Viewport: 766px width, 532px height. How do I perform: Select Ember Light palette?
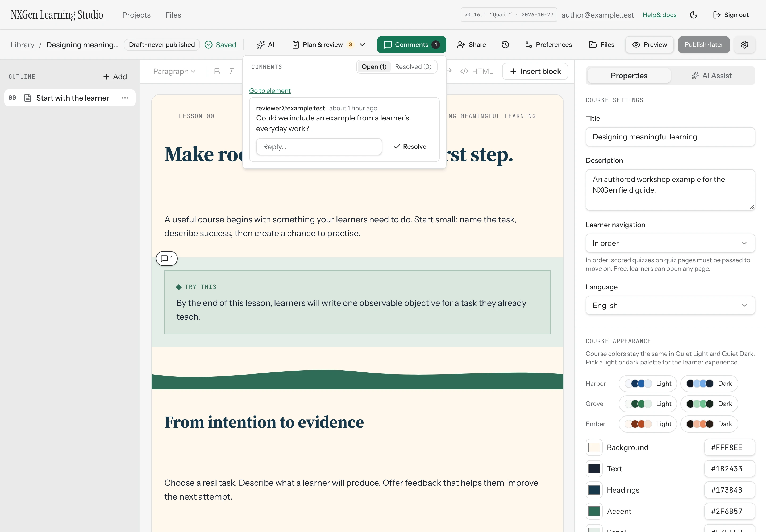click(x=648, y=424)
